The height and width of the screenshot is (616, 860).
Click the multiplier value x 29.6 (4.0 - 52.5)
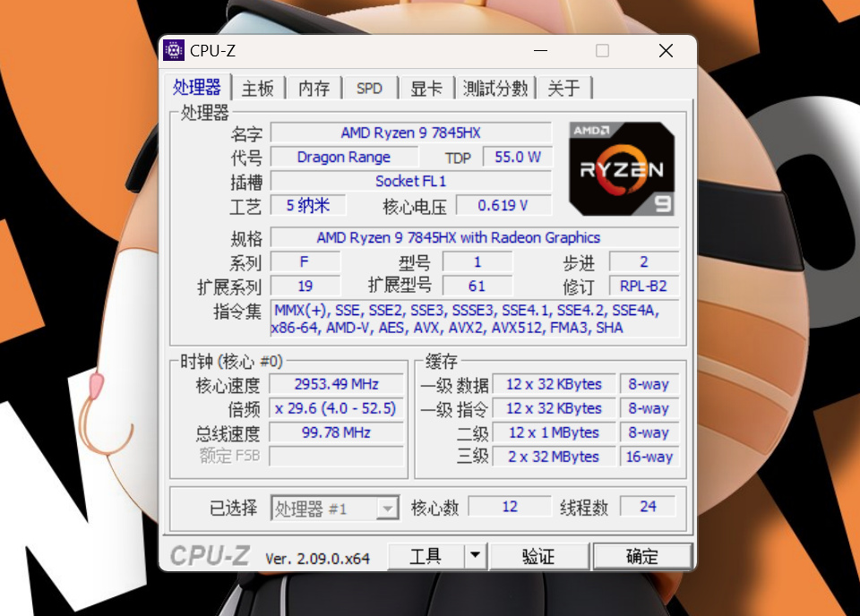(x=336, y=408)
